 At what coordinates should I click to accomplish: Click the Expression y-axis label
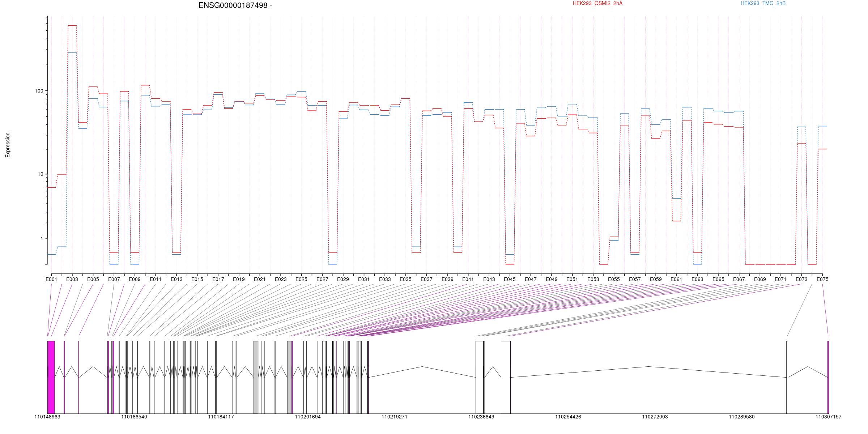8,145
